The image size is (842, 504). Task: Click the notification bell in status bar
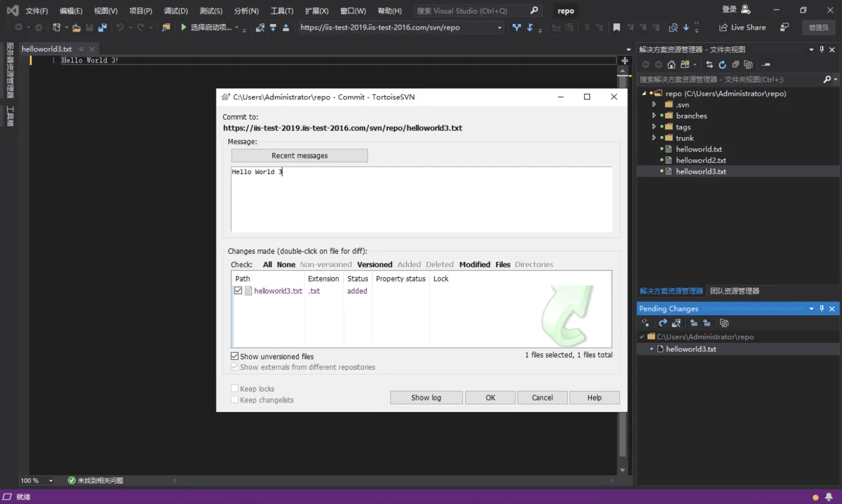coord(829,497)
